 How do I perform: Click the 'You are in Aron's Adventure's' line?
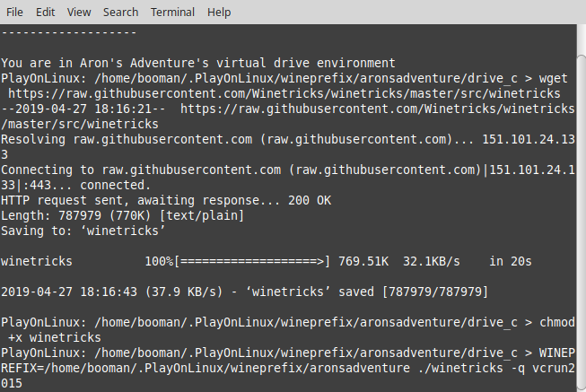198,63
